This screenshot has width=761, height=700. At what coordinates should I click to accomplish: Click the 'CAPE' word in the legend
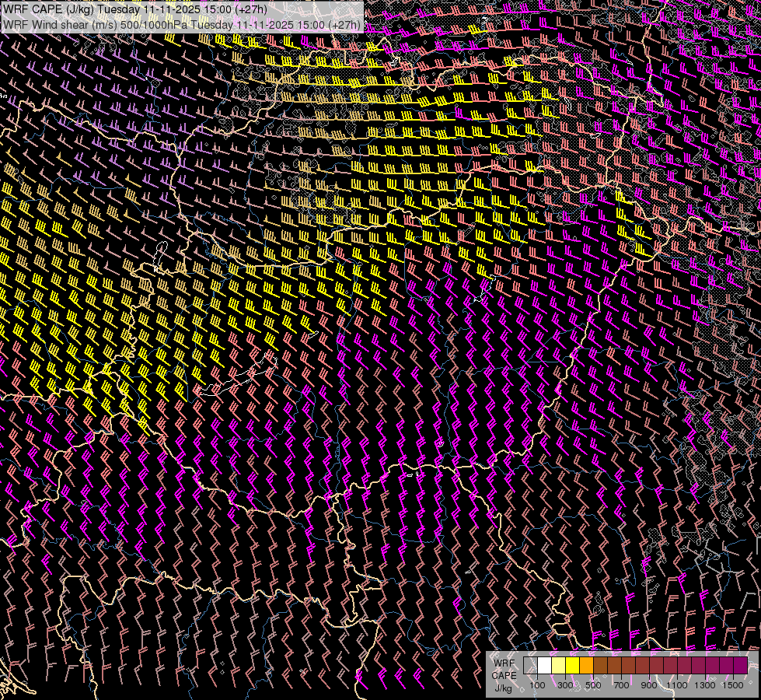pos(504,675)
